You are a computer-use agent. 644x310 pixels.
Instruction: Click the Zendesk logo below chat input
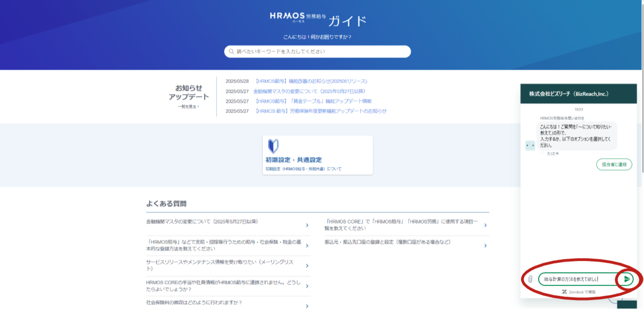[564, 292]
